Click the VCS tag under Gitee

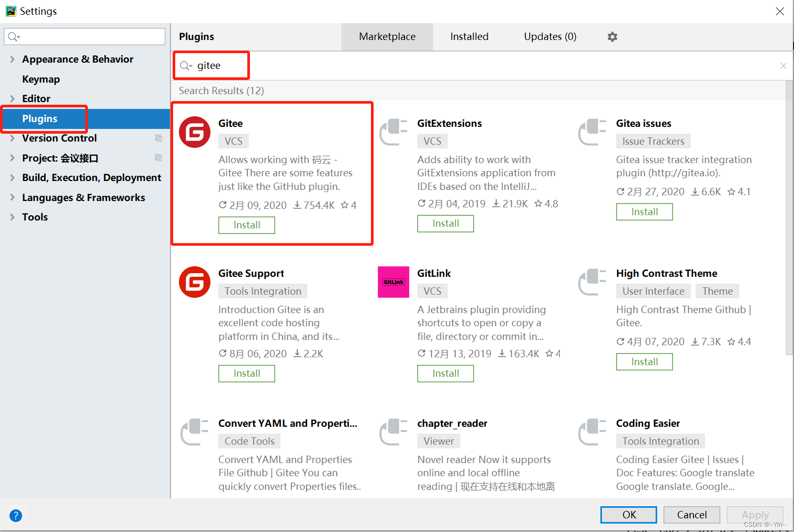234,141
